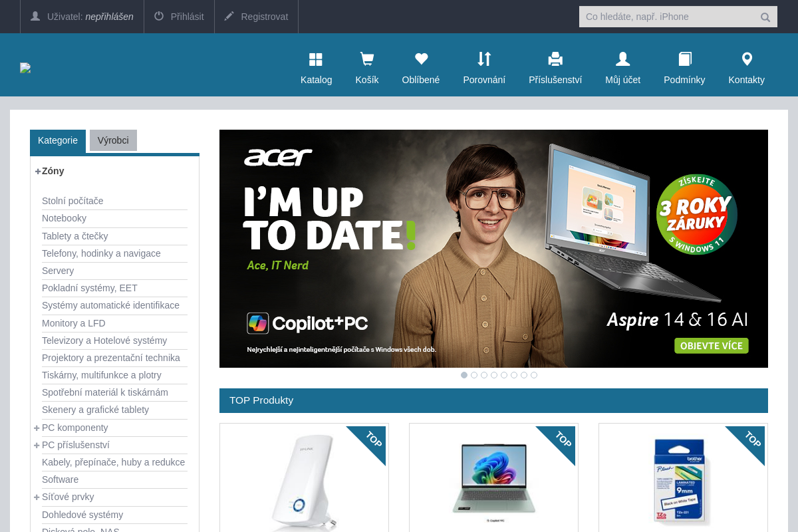Expand the PC komponenty category
Viewport: 798px width, 532px height.
[x=37, y=428]
